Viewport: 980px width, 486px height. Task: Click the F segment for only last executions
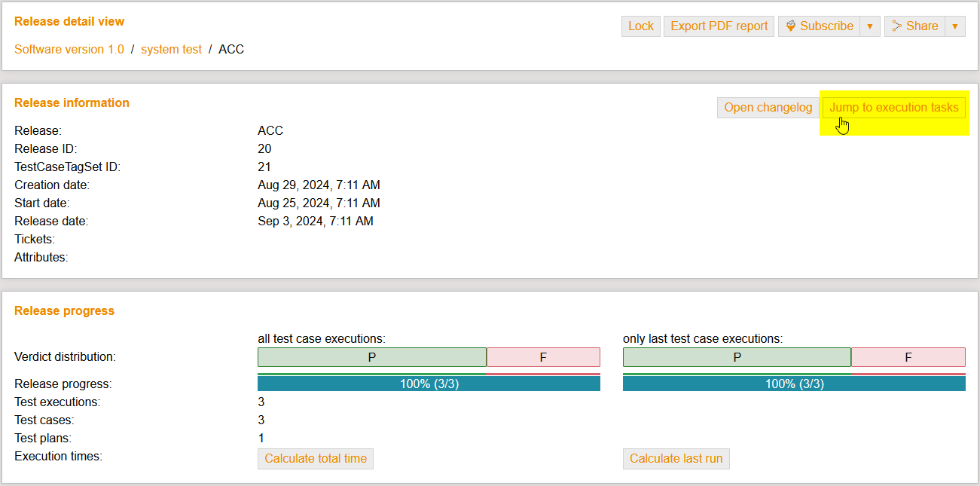click(908, 357)
